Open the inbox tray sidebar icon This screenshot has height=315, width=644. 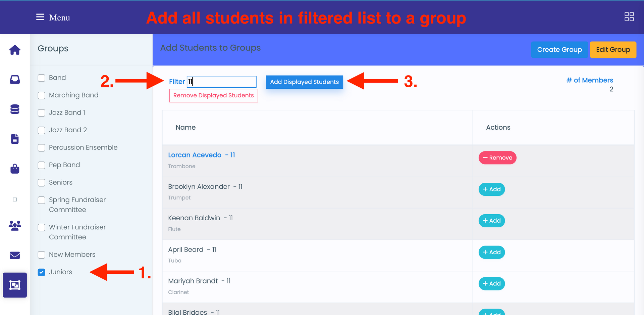15,80
